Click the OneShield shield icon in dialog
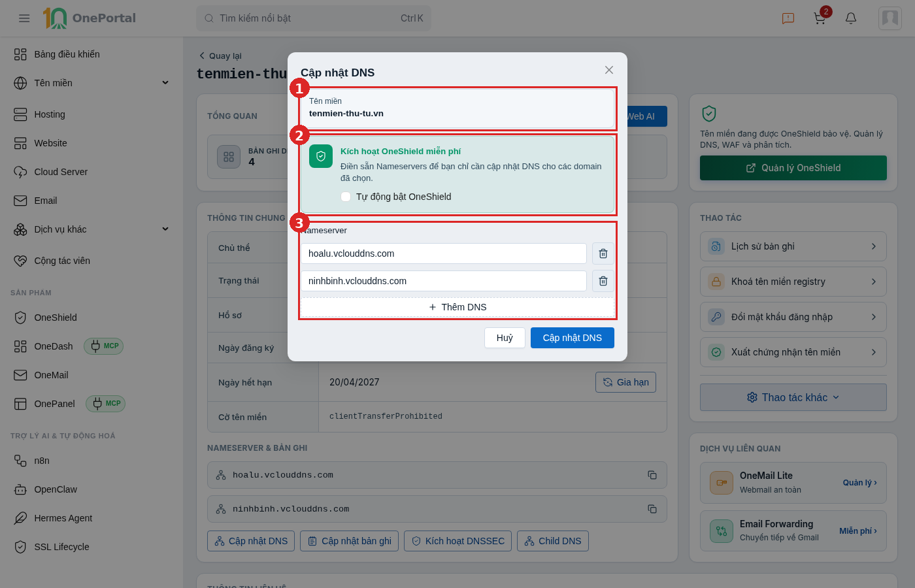The image size is (915, 588). tap(321, 156)
